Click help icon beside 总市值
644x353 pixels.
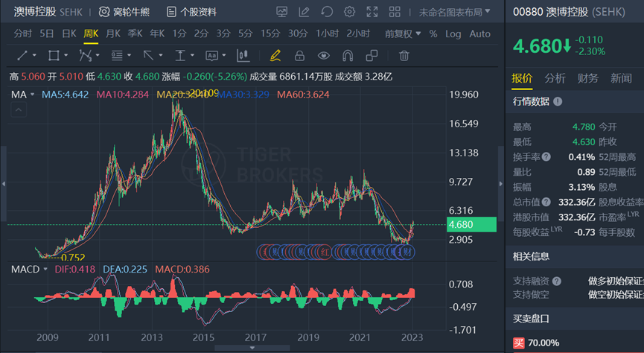pos(546,202)
